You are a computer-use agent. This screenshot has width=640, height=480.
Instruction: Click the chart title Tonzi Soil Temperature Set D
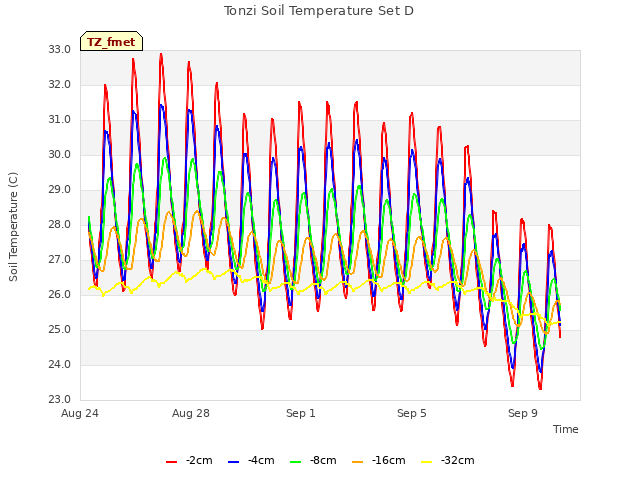319,11
